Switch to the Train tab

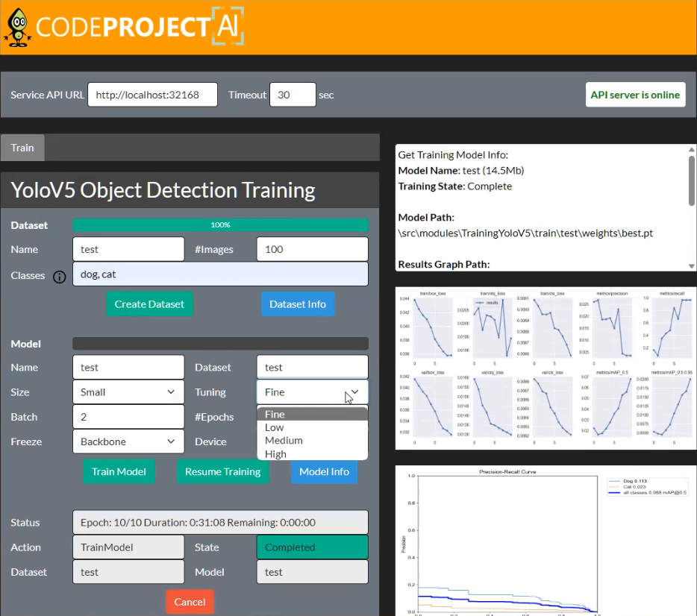[x=22, y=148]
